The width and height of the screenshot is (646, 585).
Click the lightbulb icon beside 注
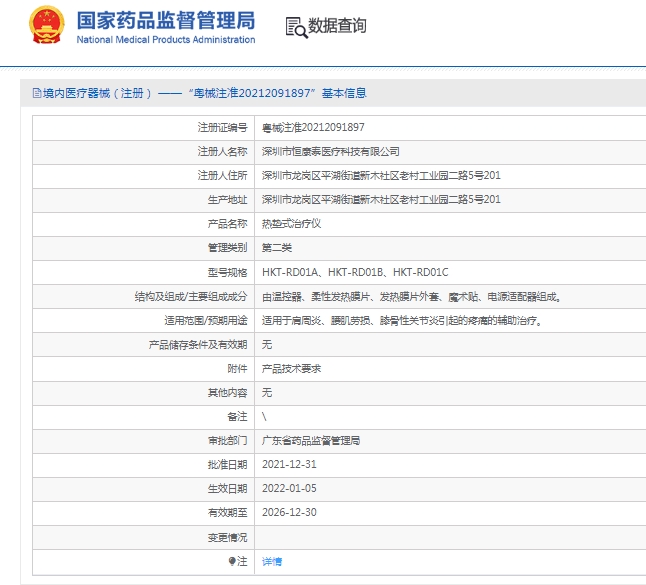coord(232,561)
